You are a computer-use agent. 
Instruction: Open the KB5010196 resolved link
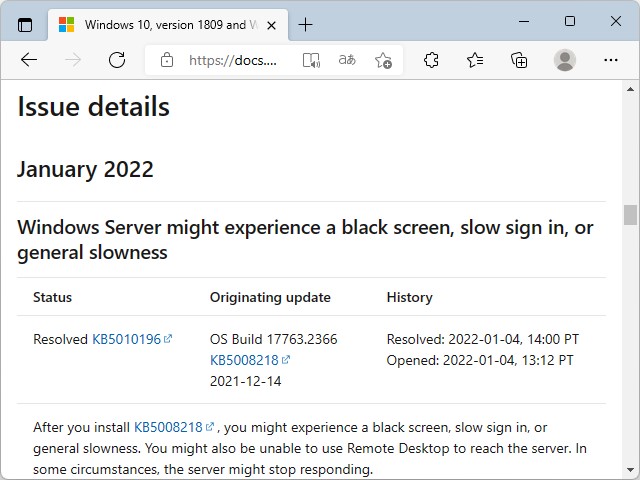pos(132,339)
